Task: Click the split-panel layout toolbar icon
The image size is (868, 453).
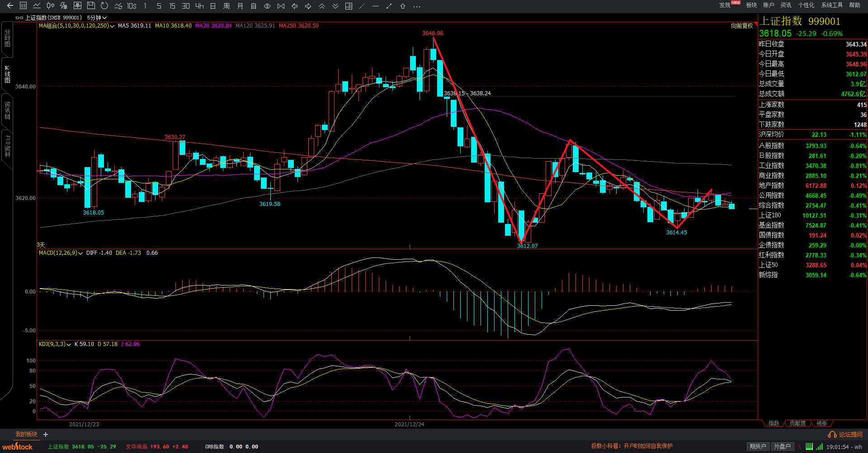Action: pyautogui.click(x=349, y=6)
